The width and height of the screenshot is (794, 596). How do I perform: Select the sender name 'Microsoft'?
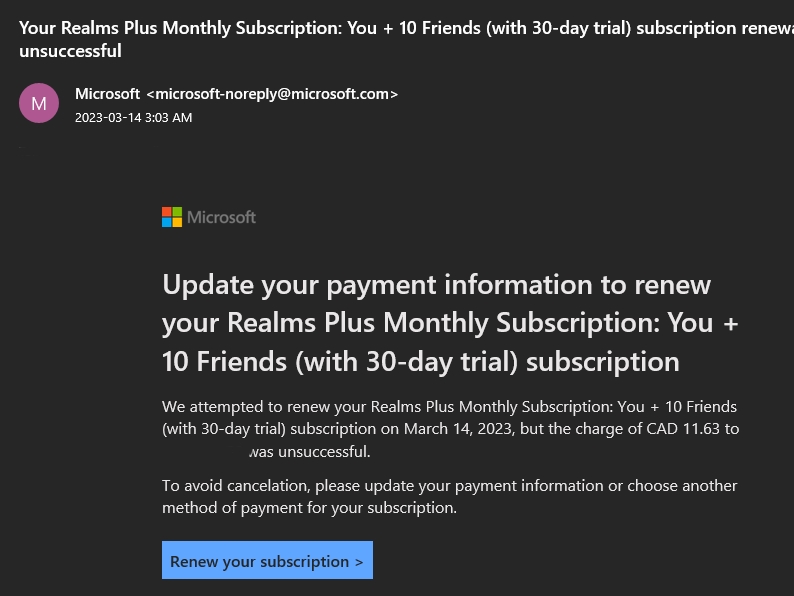point(108,94)
